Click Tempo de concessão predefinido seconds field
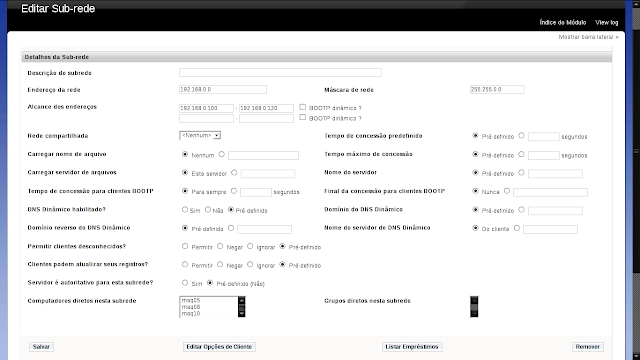 coord(544,136)
